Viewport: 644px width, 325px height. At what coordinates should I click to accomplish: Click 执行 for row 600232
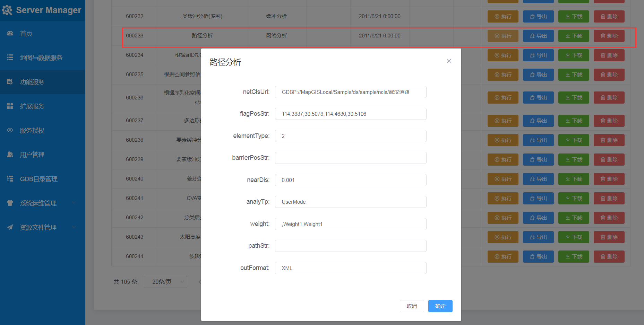tap(503, 17)
